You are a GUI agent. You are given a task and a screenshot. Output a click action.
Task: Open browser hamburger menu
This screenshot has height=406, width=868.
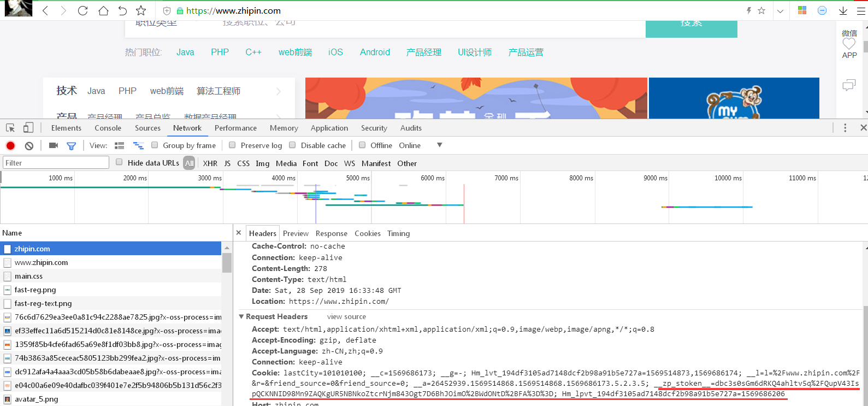(x=862, y=10)
